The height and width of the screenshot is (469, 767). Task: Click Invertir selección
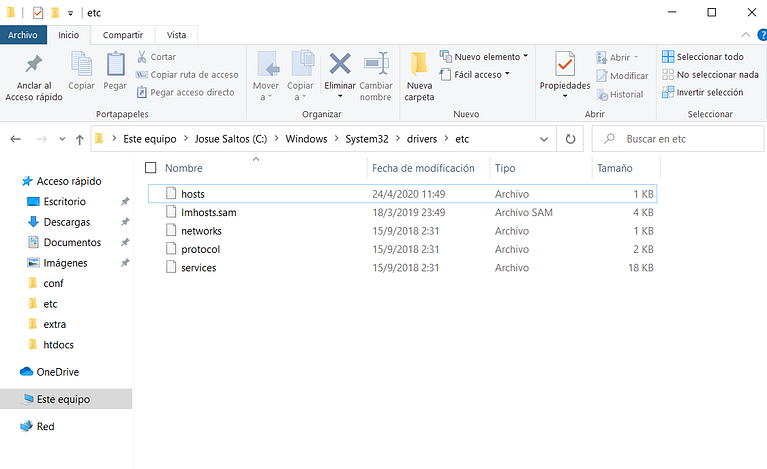(702, 92)
